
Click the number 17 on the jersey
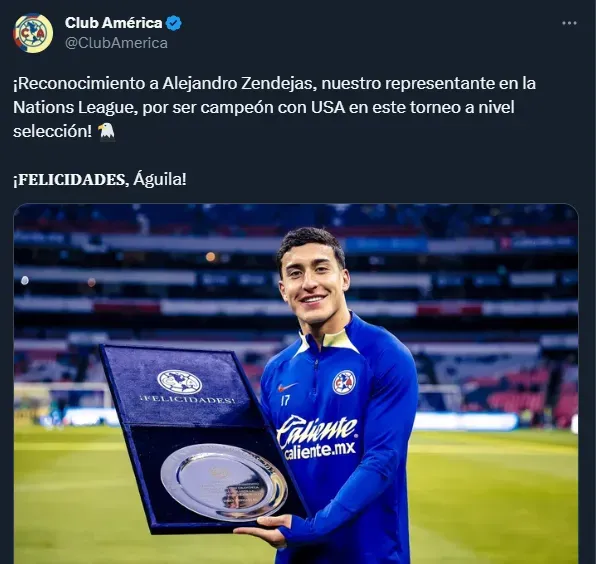coord(285,401)
